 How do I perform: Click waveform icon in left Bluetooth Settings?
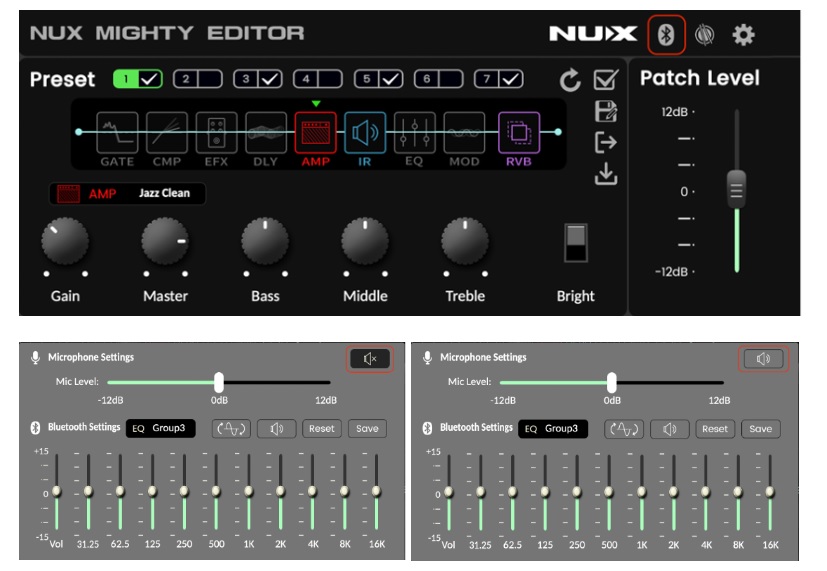(232, 429)
